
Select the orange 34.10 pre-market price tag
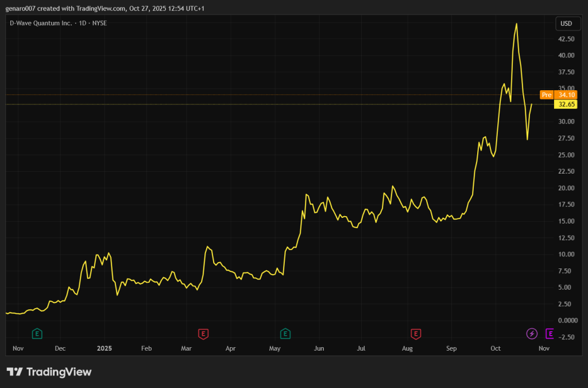coord(567,95)
